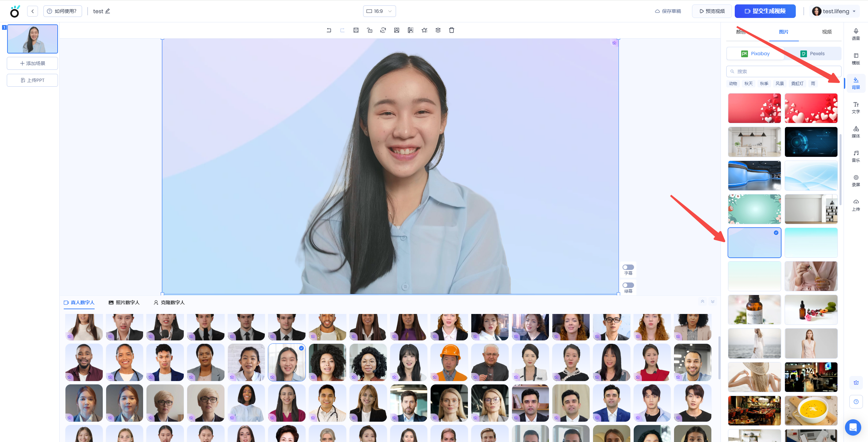The image size is (868, 442).
Task: Expand the test.lifeng account menu
Action: pos(835,11)
